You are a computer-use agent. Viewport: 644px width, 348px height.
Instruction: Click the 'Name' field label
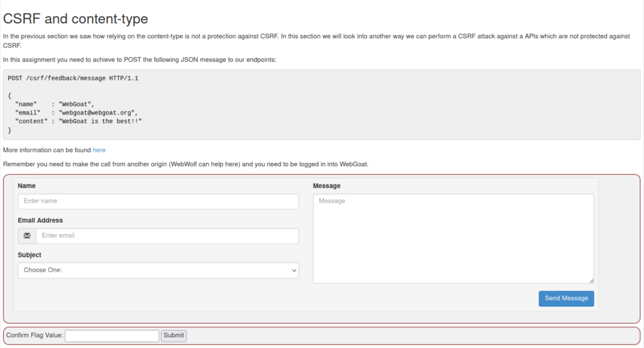tap(26, 186)
